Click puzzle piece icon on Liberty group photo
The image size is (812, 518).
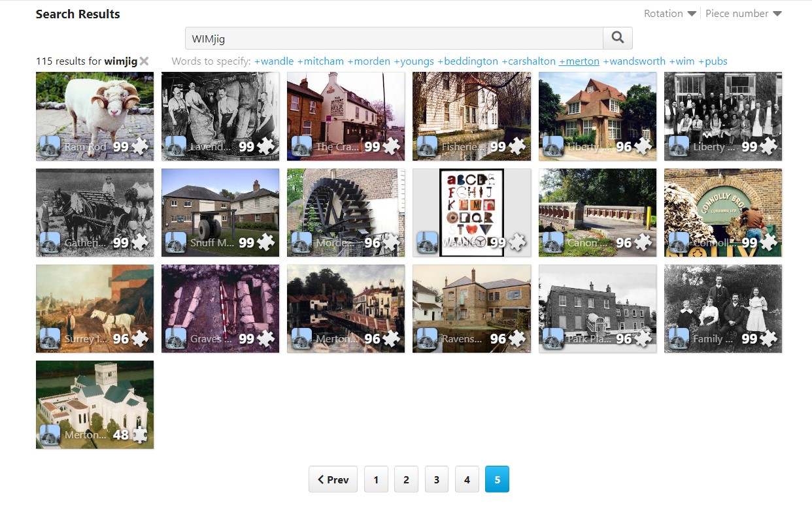coord(768,146)
